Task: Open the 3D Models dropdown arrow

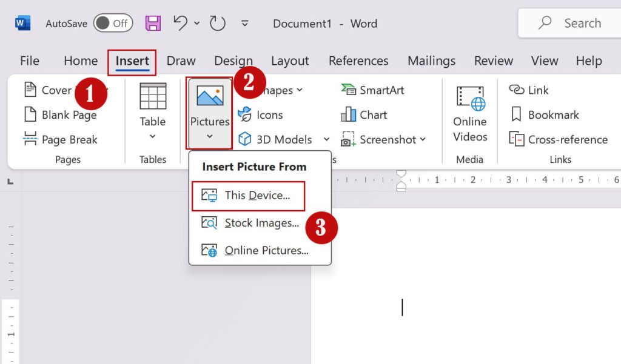Action: click(326, 139)
